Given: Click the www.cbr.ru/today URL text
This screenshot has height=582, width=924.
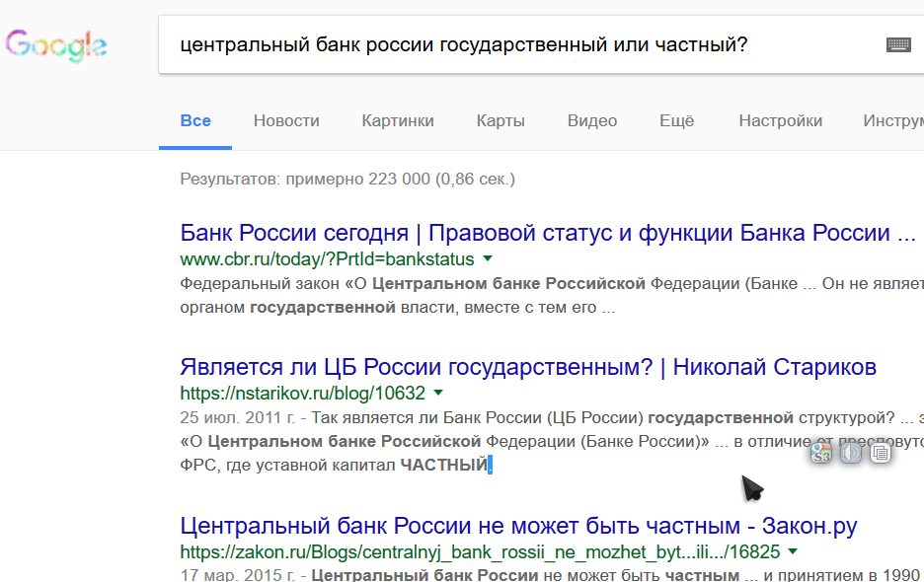Looking at the screenshot, I should tap(327, 259).
